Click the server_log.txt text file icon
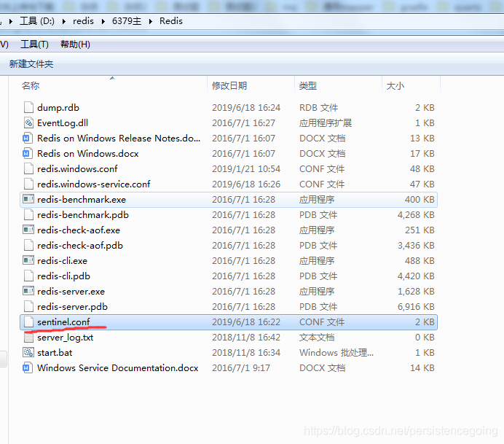The width and height of the screenshot is (504, 444). [28, 337]
